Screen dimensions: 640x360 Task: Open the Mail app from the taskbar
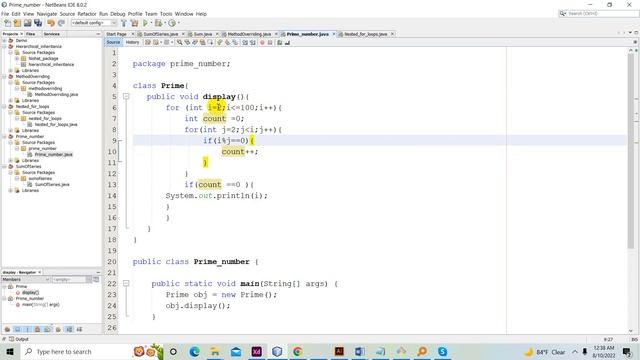[x=236, y=351]
